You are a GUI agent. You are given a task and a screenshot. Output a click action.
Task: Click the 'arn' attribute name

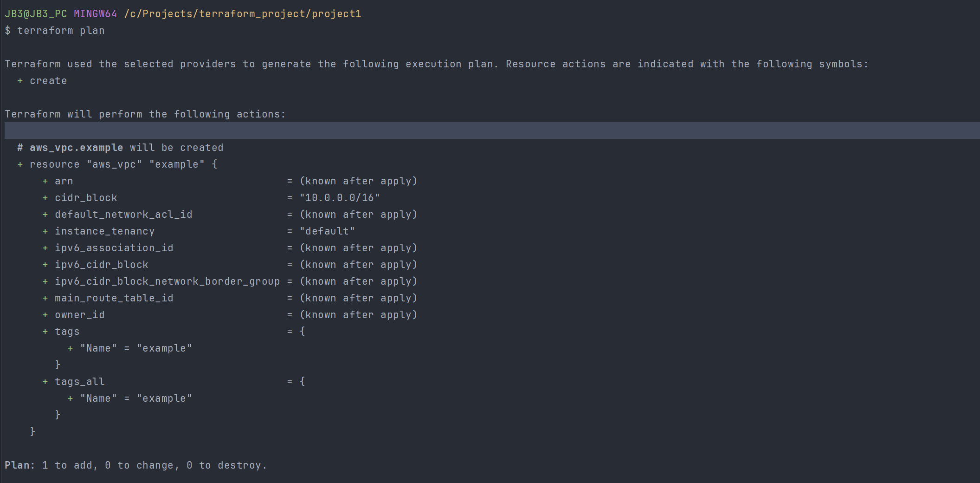[64, 181]
